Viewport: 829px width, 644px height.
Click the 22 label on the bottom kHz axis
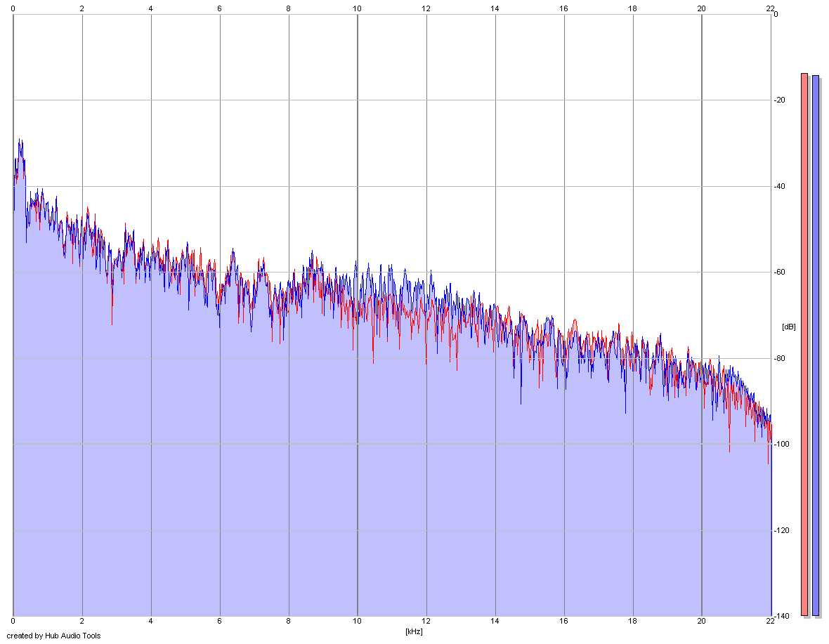(x=770, y=622)
